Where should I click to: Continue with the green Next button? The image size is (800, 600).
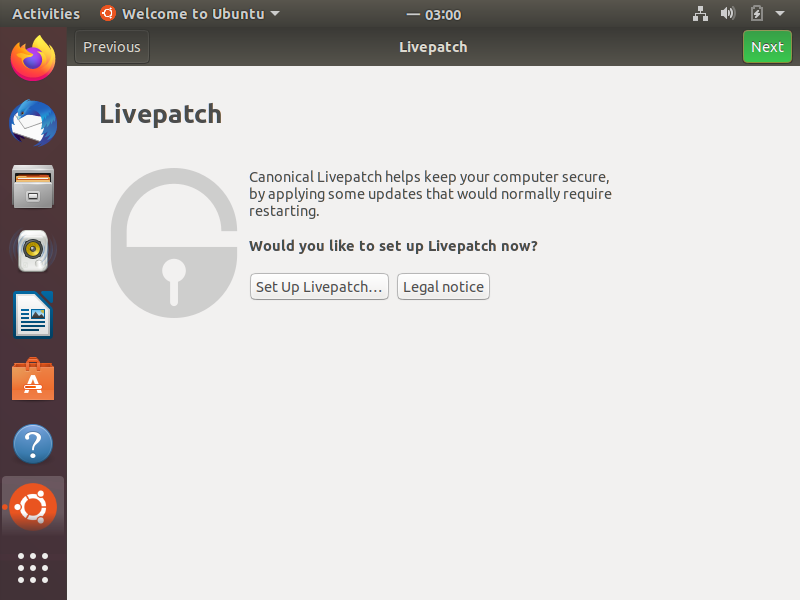pyautogui.click(x=767, y=47)
